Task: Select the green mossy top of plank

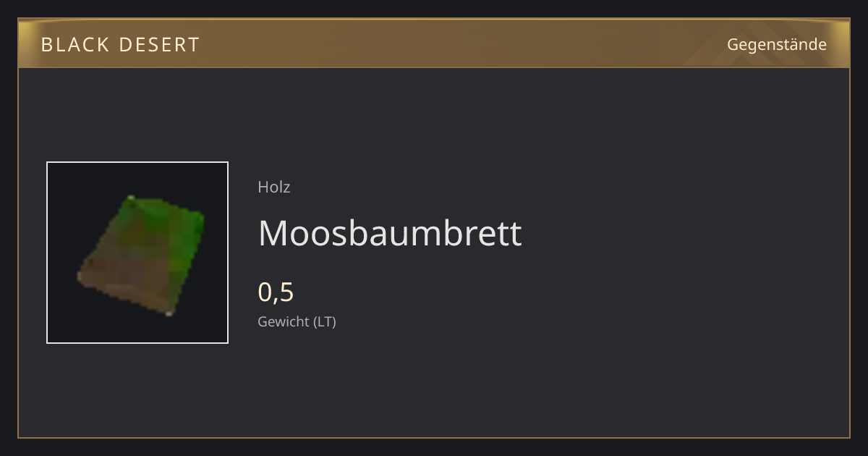Action: (156, 232)
